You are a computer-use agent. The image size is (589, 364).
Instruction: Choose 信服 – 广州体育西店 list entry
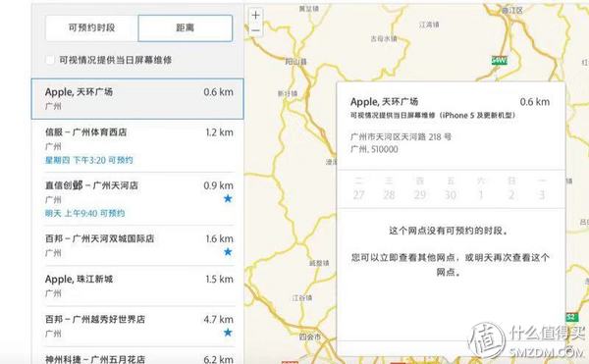tap(137, 145)
